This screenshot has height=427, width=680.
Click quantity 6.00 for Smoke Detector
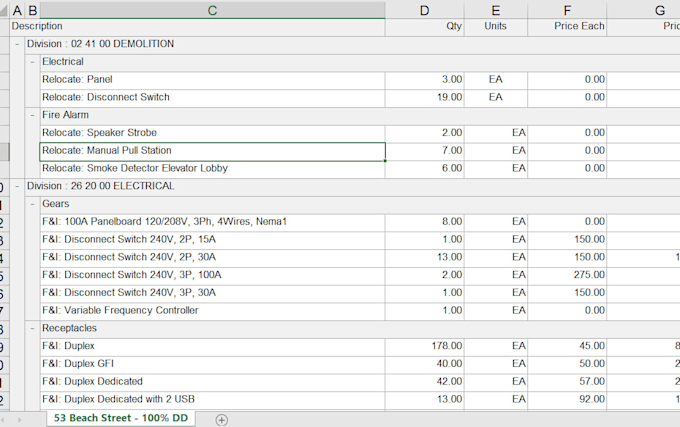425,168
